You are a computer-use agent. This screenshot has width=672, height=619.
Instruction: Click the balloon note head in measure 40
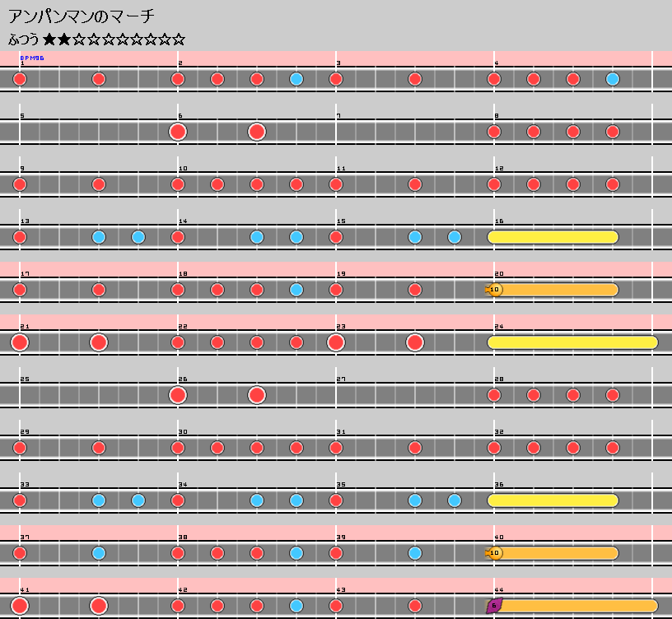coord(494,553)
